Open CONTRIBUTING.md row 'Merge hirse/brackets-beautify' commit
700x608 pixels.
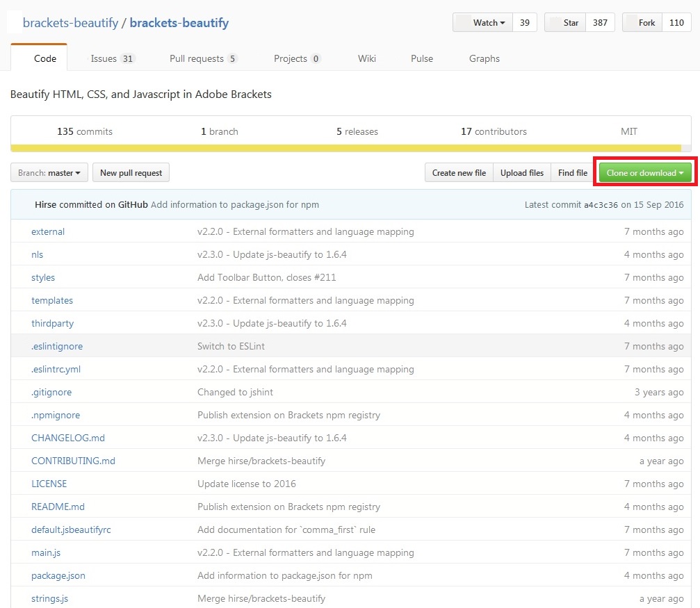261,461
